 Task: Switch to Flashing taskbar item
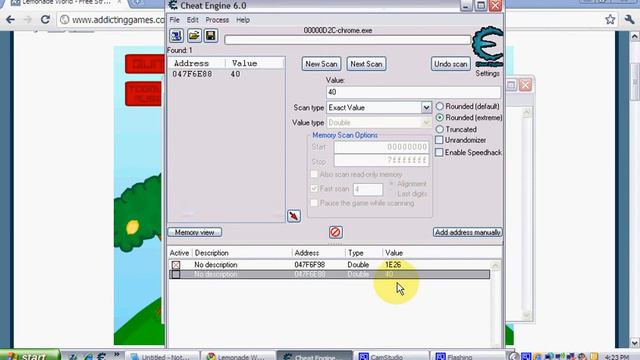pos(467,356)
